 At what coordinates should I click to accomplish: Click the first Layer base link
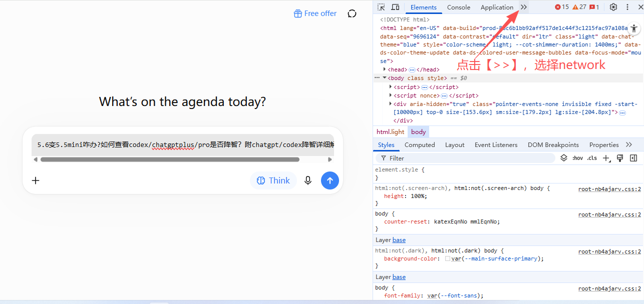[x=399, y=240]
